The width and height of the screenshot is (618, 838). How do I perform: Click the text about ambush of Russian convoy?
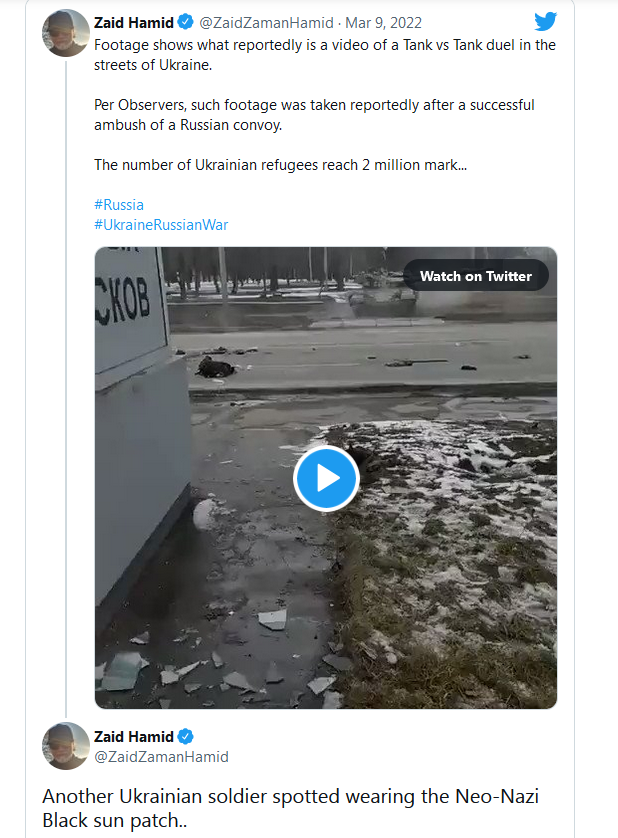tap(314, 115)
